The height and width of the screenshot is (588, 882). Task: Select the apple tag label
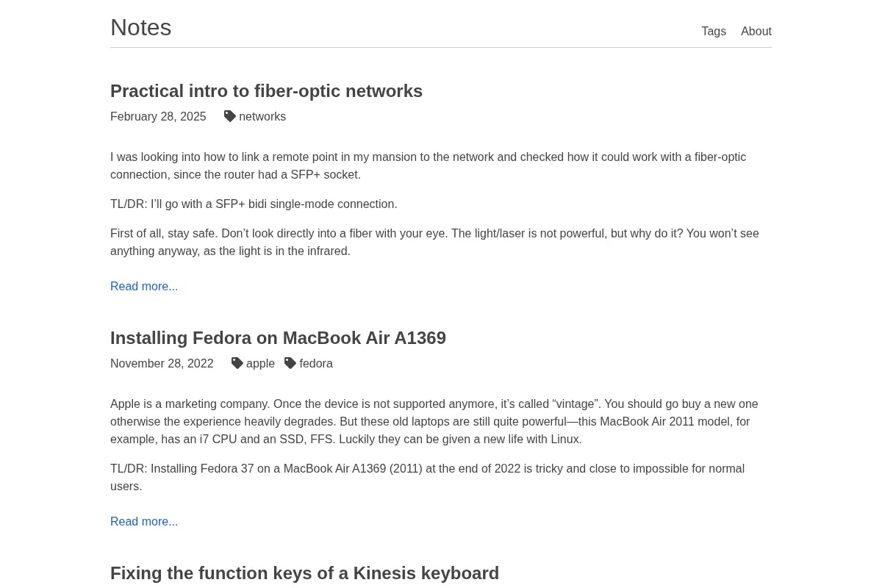(x=260, y=363)
